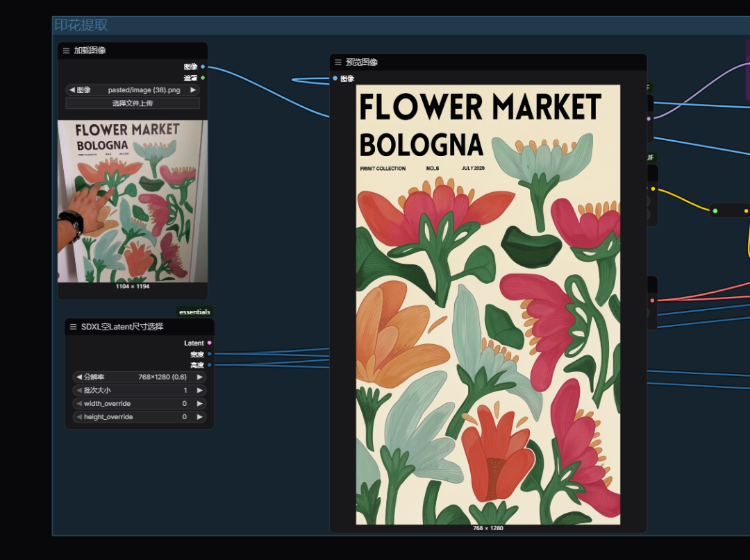Click the SDXL空Latent尺寸选择 node title
The height and width of the screenshot is (560, 750).
pyautogui.click(x=122, y=327)
